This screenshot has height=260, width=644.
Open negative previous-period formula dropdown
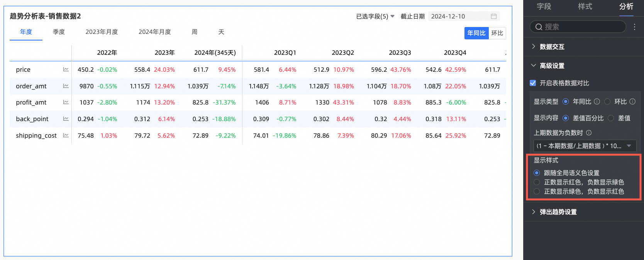(x=585, y=146)
